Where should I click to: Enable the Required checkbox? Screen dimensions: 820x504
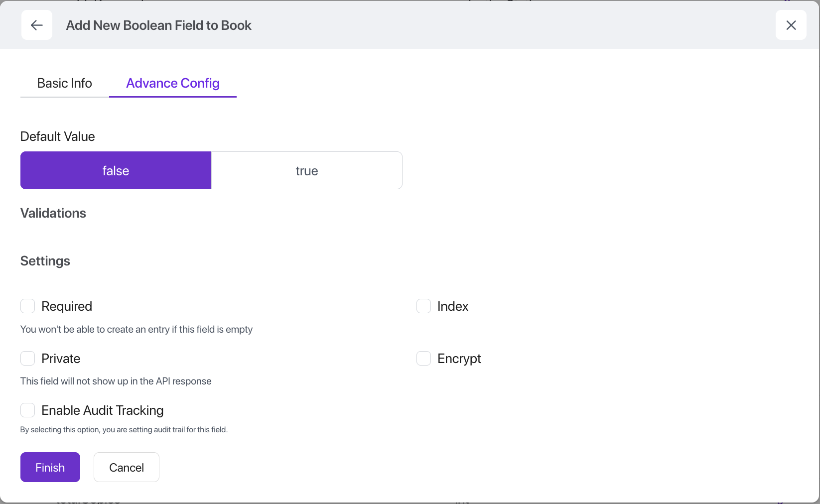28,306
